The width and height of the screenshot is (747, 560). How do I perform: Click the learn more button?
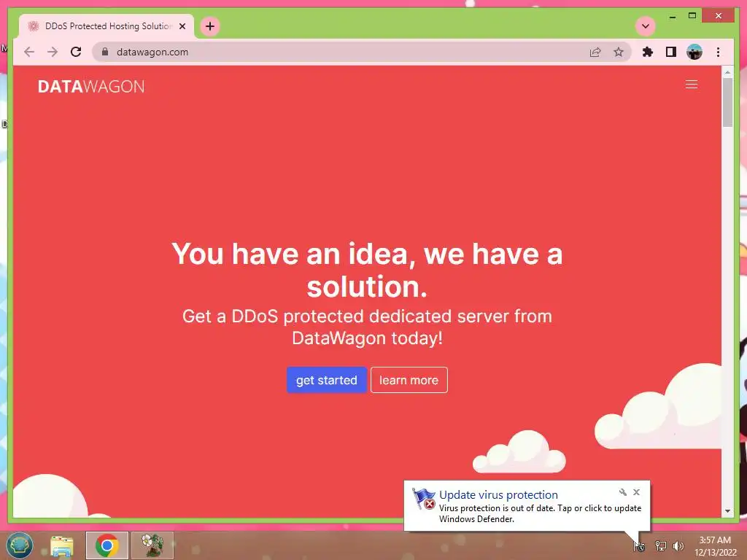tap(409, 380)
